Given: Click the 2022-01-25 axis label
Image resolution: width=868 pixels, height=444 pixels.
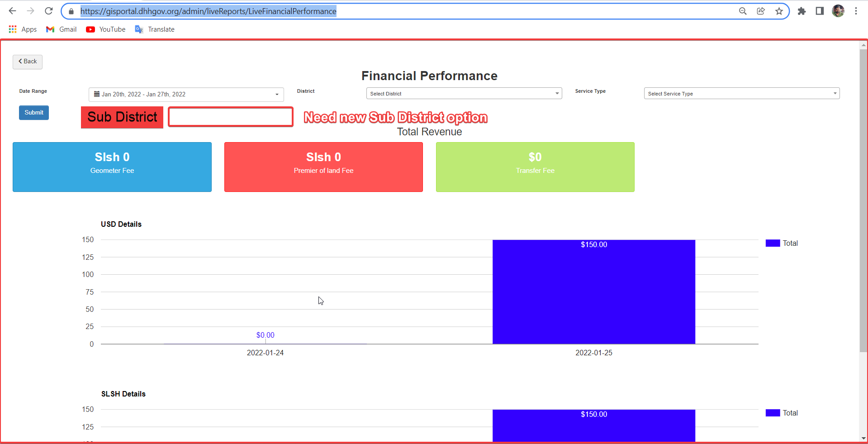Looking at the screenshot, I should (594, 353).
